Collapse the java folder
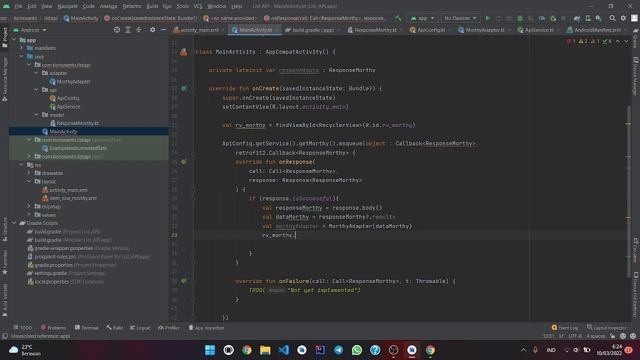The image size is (640, 360). pyautogui.click(x=22, y=56)
